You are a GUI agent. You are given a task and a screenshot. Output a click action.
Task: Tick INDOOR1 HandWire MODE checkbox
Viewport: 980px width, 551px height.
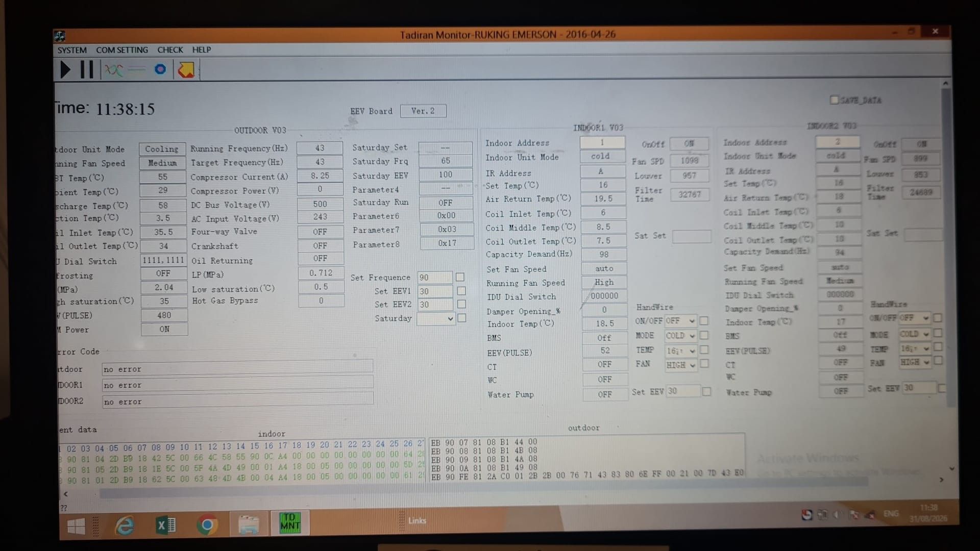pos(704,335)
